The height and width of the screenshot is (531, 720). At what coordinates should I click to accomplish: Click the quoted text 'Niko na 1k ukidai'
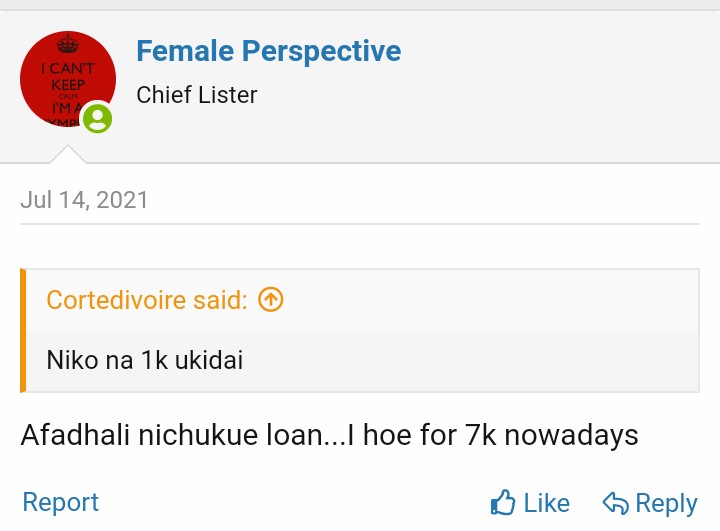(145, 360)
